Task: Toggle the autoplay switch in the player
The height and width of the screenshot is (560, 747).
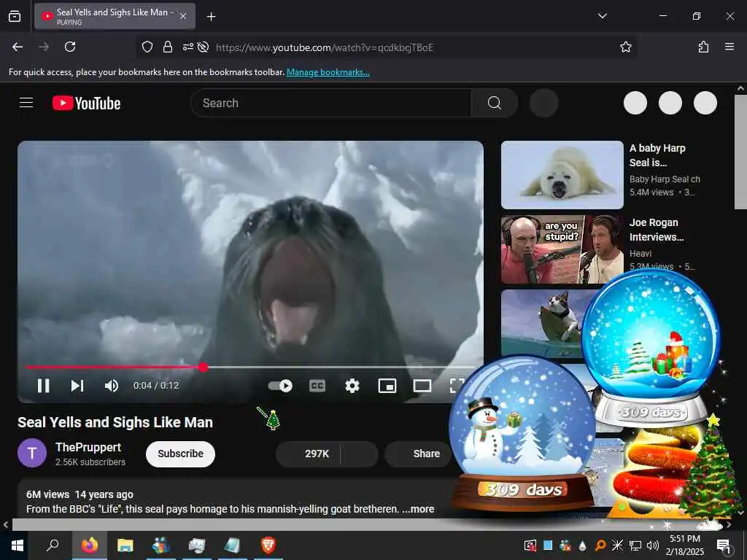Action: pos(280,386)
